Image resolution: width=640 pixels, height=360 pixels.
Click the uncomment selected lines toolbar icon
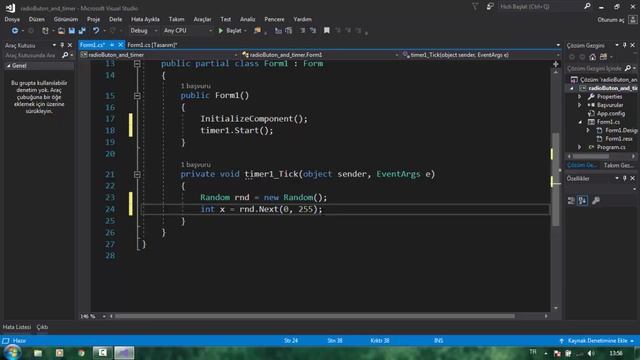point(313,31)
